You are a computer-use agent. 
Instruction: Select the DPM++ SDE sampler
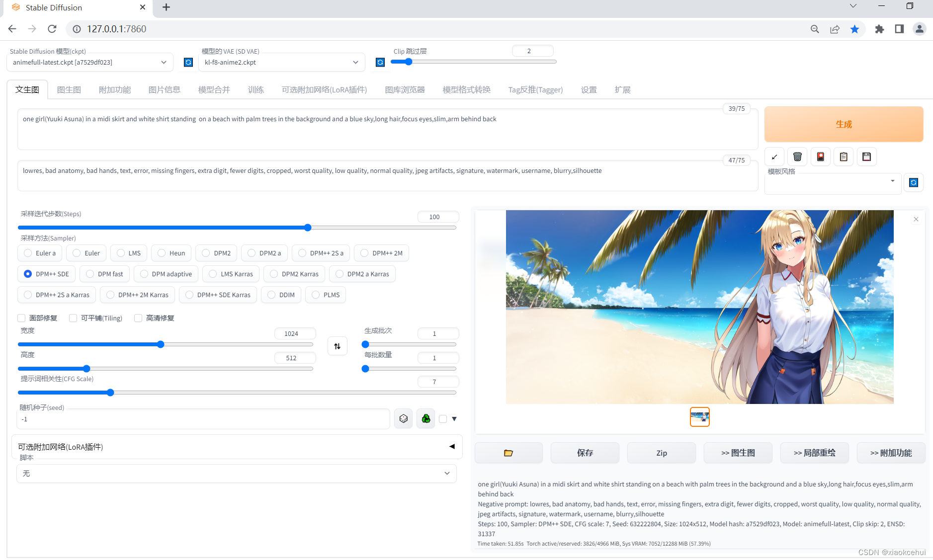click(47, 274)
